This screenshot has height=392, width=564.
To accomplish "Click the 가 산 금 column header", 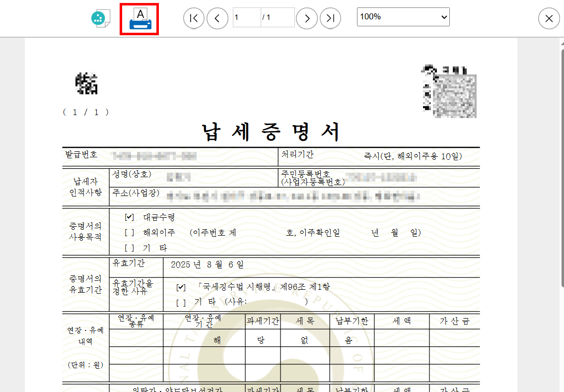I will click(x=455, y=321).
